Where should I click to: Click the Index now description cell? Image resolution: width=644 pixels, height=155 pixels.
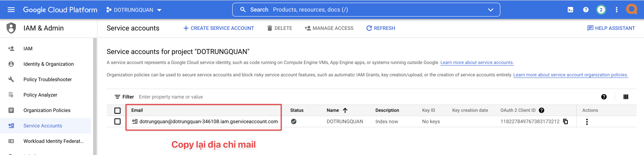[387, 122]
